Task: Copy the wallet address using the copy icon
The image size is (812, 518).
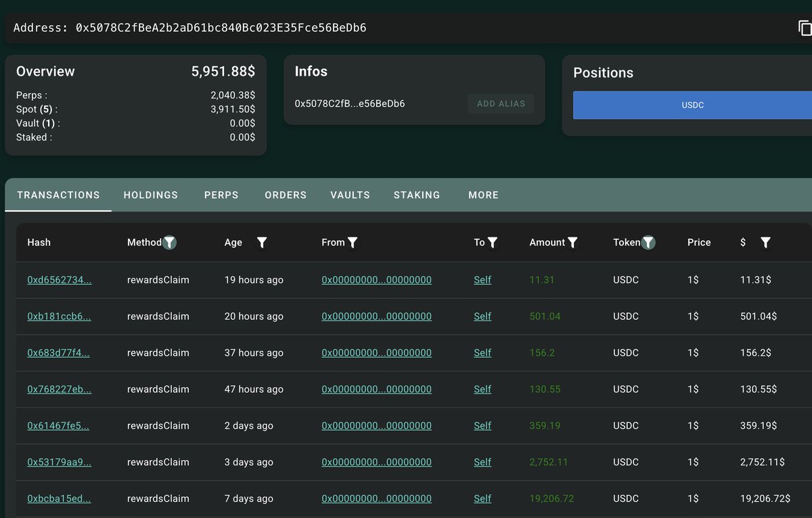Action: click(805, 28)
